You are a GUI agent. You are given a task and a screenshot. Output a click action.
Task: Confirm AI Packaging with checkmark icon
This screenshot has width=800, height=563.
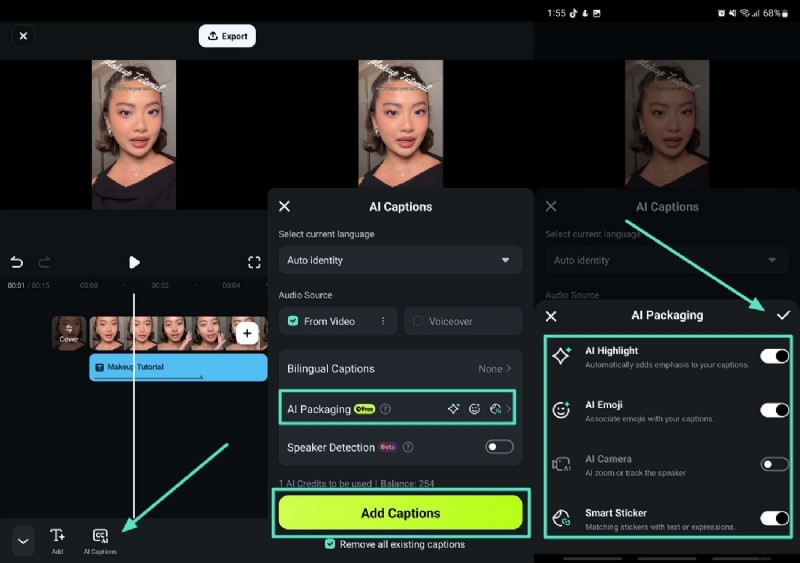click(783, 315)
